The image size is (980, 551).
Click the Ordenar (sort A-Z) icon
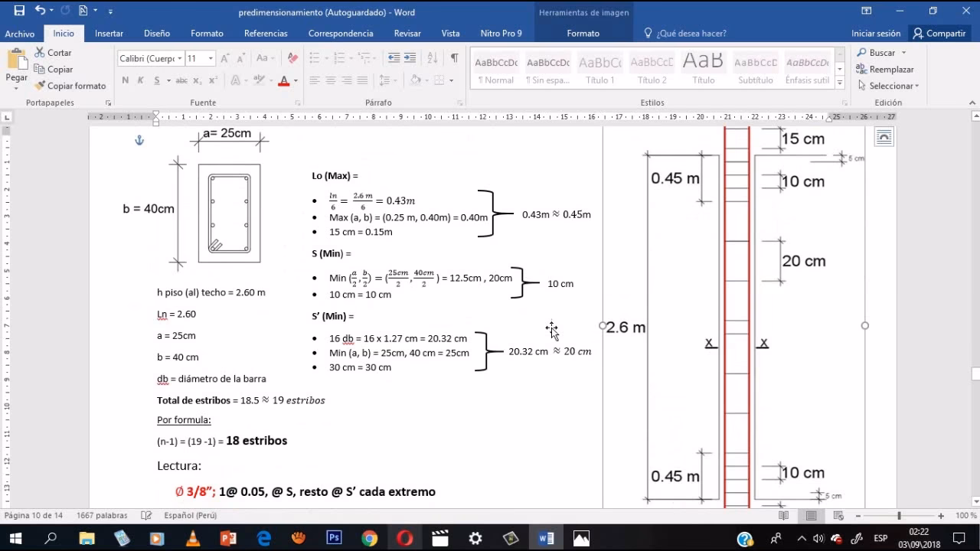433,58
